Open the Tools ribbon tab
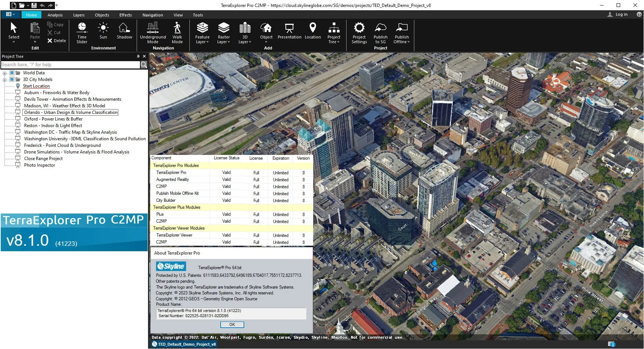The image size is (644, 349). pyautogui.click(x=198, y=15)
